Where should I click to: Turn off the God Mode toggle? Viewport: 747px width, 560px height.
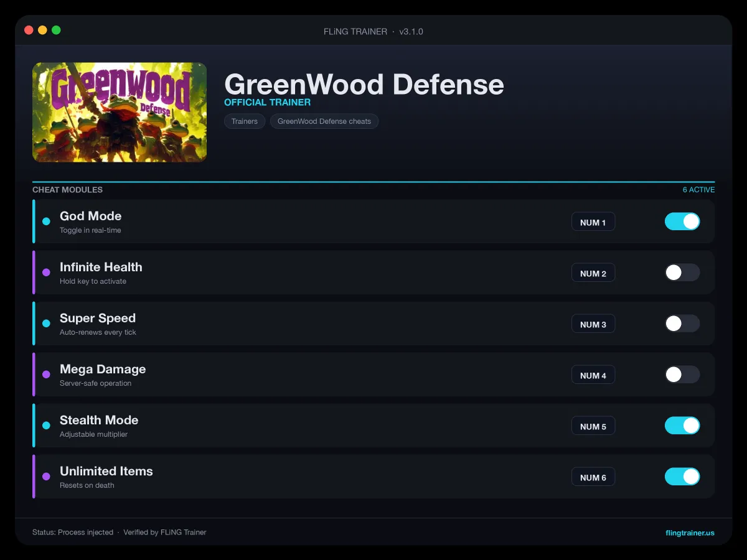(x=682, y=222)
